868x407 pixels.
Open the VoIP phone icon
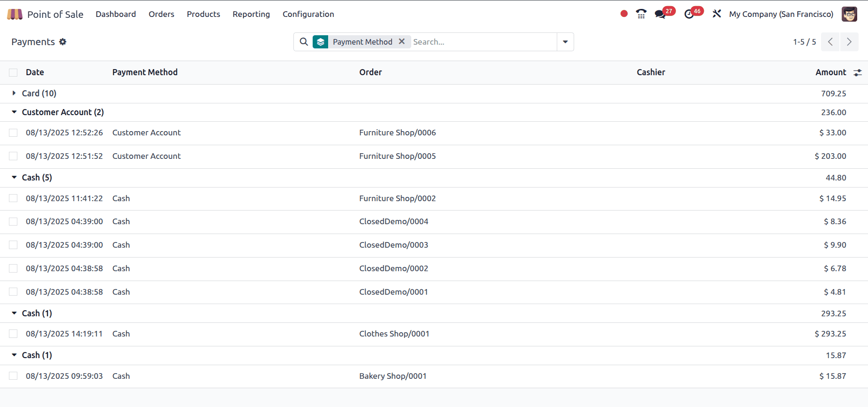(x=641, y=14)
